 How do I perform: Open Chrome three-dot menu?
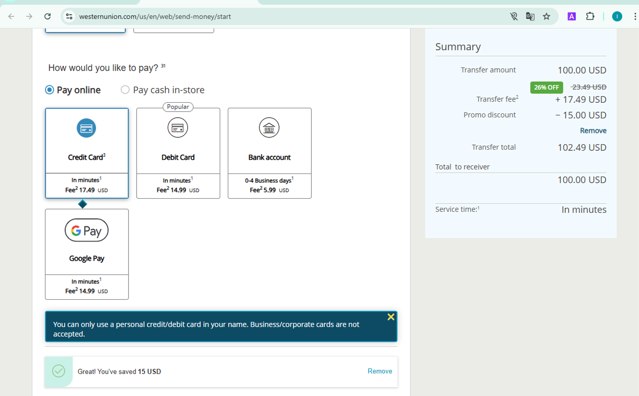click(x=635, y=16)
